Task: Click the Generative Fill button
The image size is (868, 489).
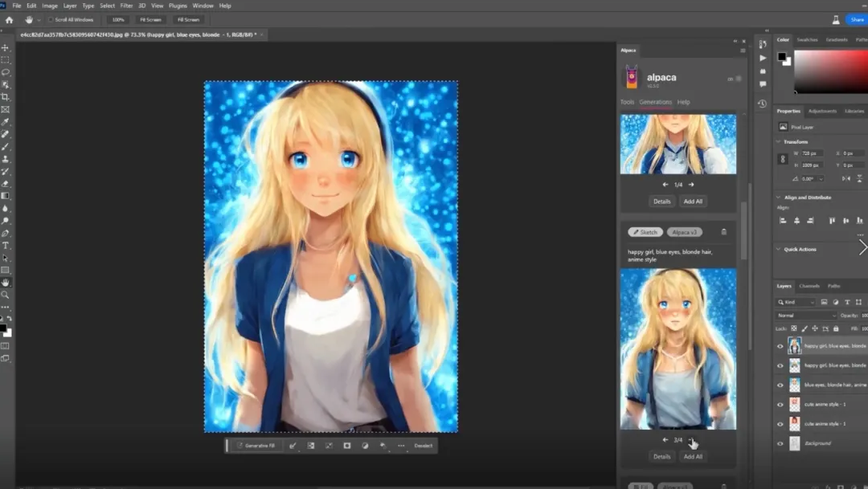Action: point(256,446)
